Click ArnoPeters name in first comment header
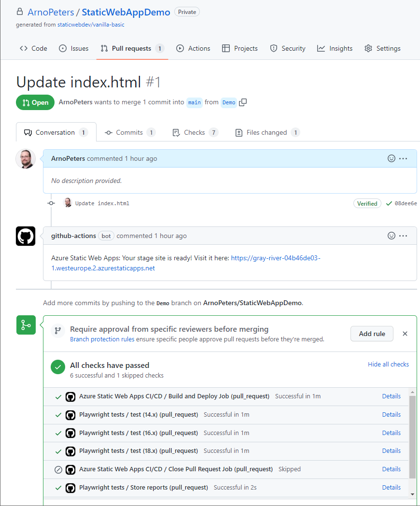The width and height of the screenshot is (420, 506). tap(68, 158)
